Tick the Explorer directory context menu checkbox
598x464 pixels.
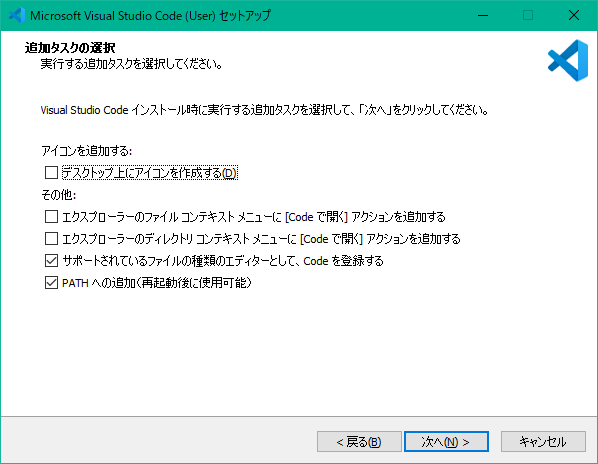click(51, 239)
